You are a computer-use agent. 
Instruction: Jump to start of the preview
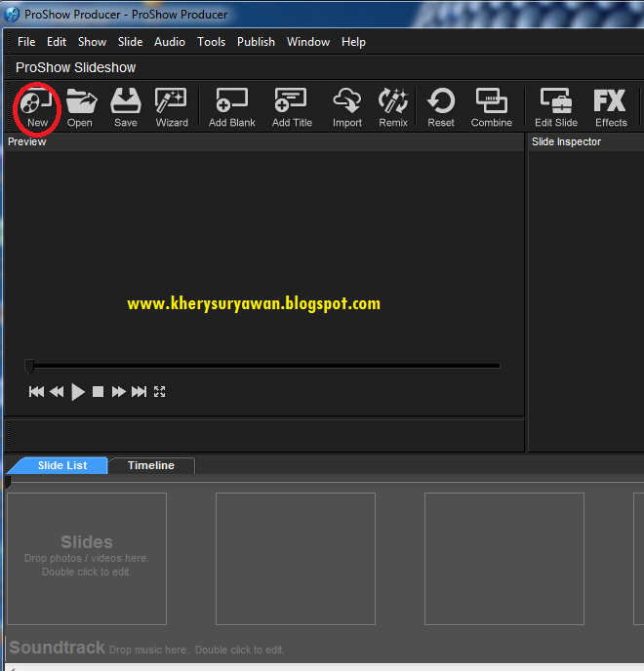coord(36,391)
